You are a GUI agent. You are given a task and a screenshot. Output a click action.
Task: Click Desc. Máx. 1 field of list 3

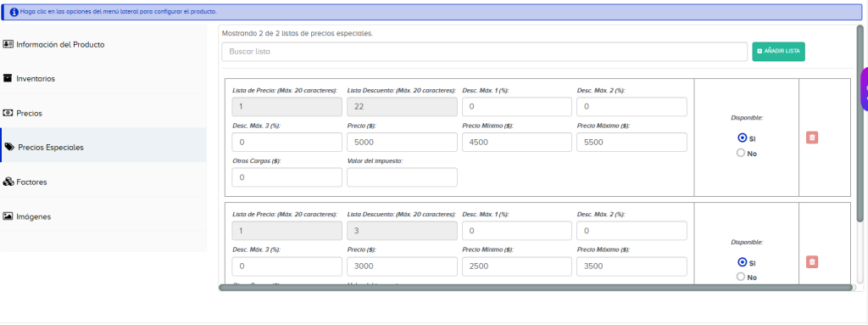click(517, 231)
